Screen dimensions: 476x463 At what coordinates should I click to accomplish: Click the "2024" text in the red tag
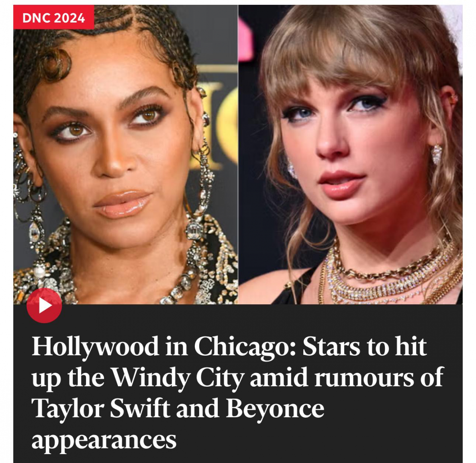coord(70,18)
